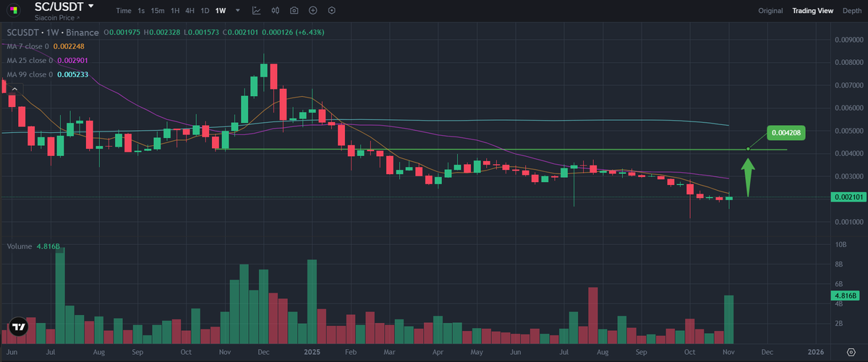Click the +6.43% change value
Screen dimensions: 868x362
308,33
